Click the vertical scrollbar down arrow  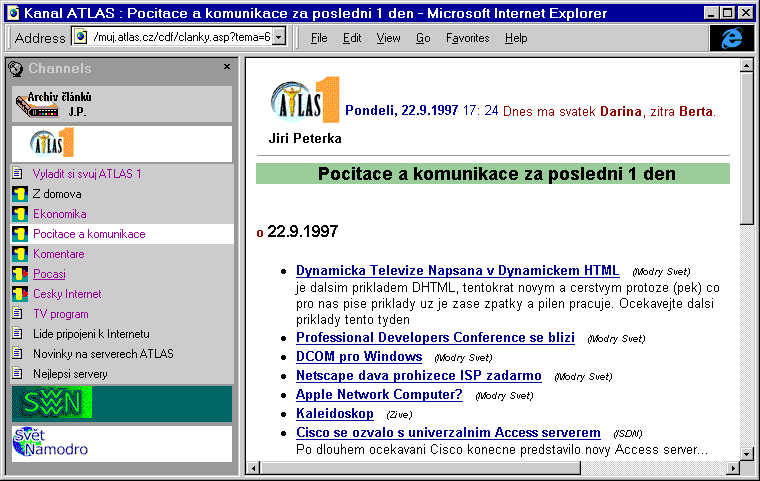click(x=746, y=454)
